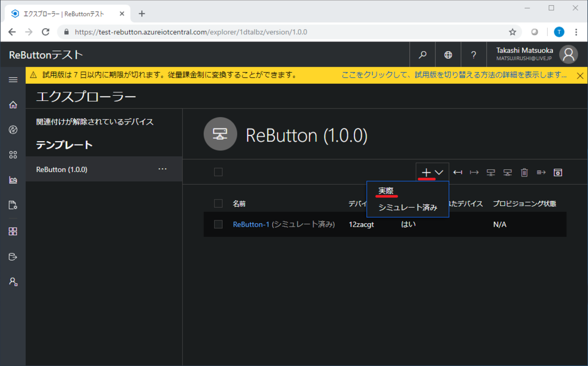Image resolution: width=588 pixels, height=366 pixels.
Task: Collapse the sidebar with the hamburger icon
Action: tap(13, 80)
